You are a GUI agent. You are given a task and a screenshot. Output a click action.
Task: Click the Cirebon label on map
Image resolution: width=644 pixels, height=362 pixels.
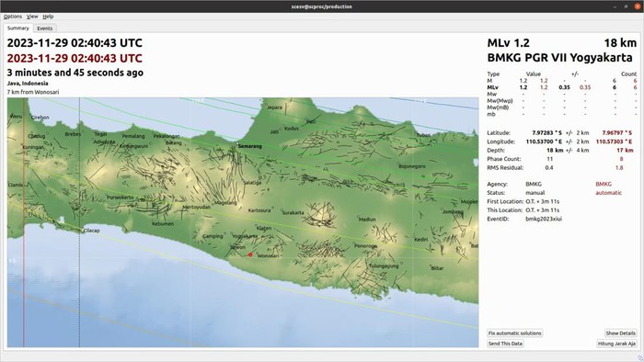point(40,118)
